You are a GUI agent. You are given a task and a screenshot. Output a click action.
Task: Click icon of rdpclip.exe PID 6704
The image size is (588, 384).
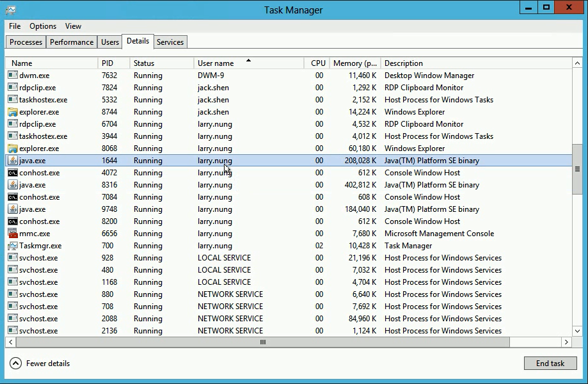[13, 124]
